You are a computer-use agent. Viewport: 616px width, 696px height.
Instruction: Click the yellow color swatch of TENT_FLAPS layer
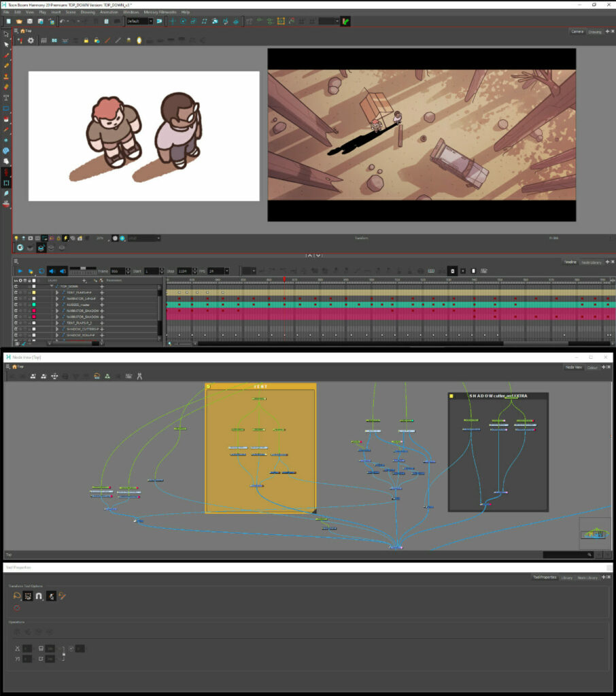point(34,292)
